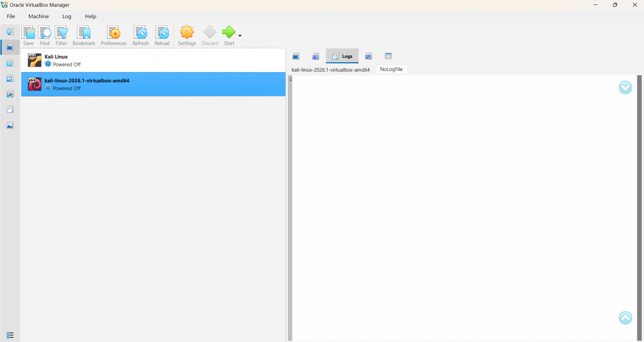644x342 pixels.
Task: Switch to the File Manager icon tab
Action: [388, 56]
